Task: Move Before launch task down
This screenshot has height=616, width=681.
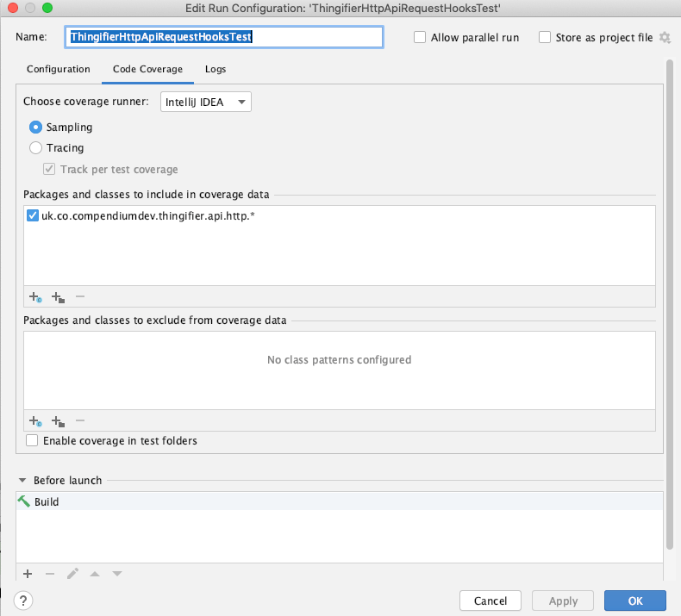Action: (117, 574)
